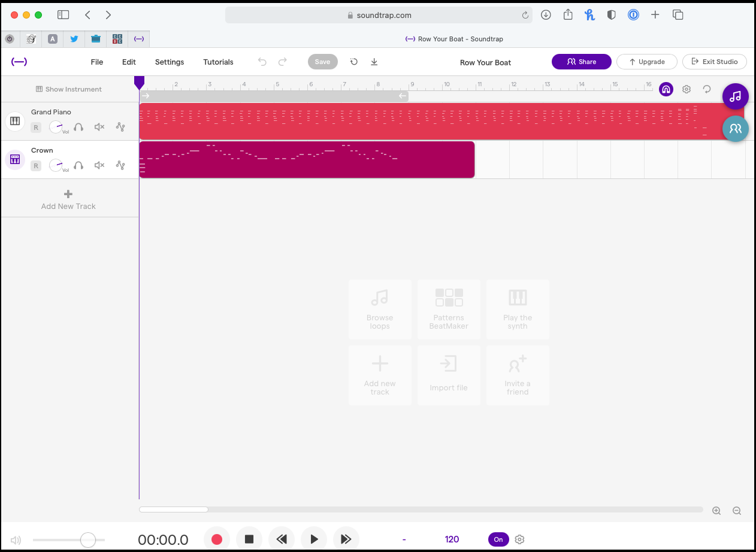756x552 pixels.
Task: Arm Crown track for recording
Action: tap(36, 166)
